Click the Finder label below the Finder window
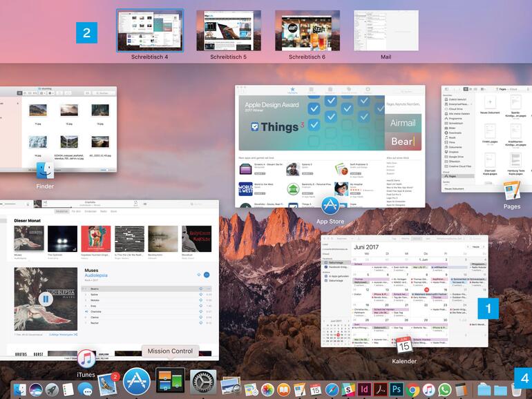The image size is (532, 399). click(x=45, y=186)
